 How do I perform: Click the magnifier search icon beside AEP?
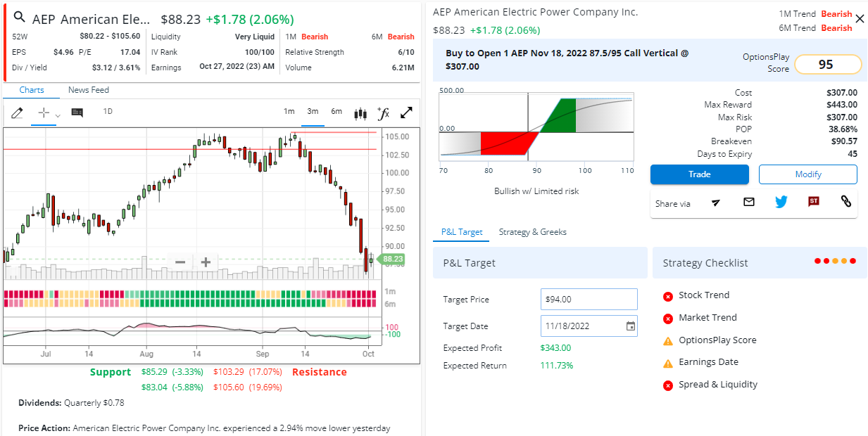(x=19, y=18)
